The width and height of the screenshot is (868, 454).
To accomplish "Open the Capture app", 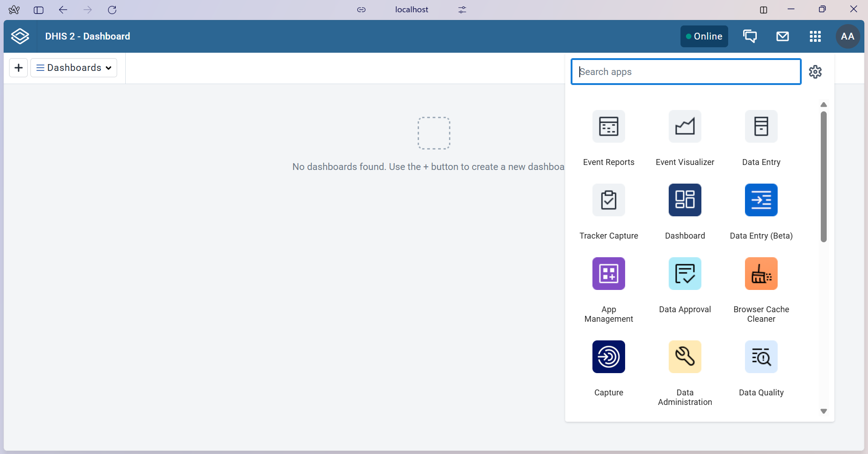I will click(x=609, y=357).
